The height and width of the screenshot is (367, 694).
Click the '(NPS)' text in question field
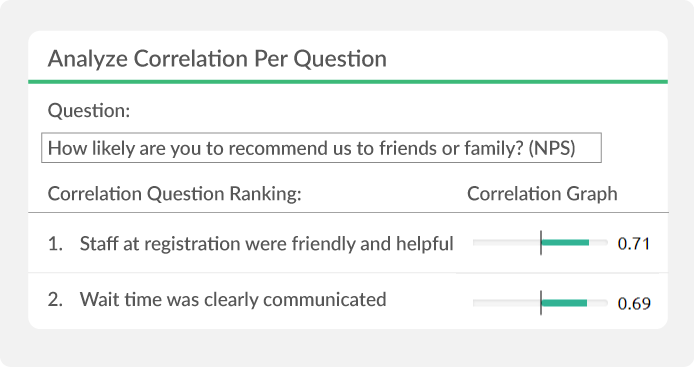click(552, 148)
